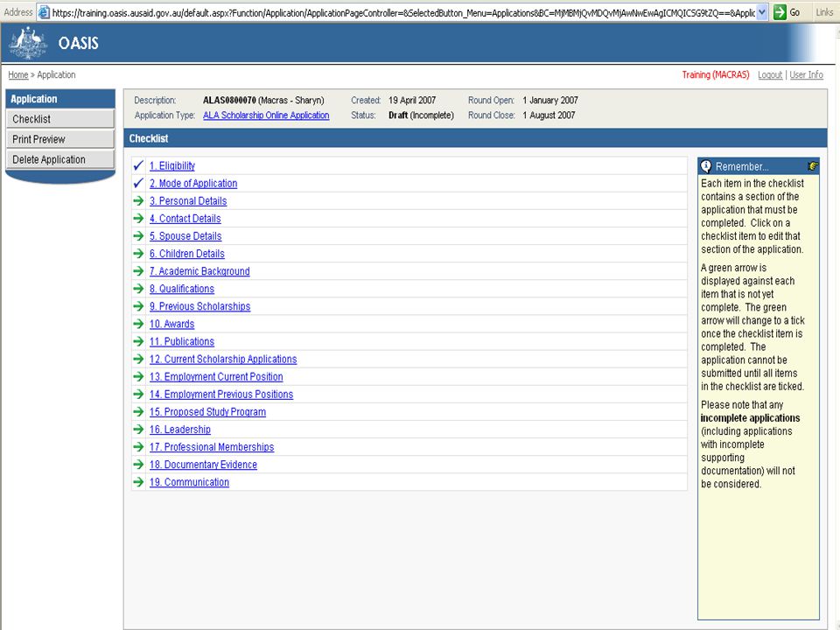Click the green arrow beside 8. Qualifications
The width and height of the screenshot is (840, 630).
[x=138, y=289]
